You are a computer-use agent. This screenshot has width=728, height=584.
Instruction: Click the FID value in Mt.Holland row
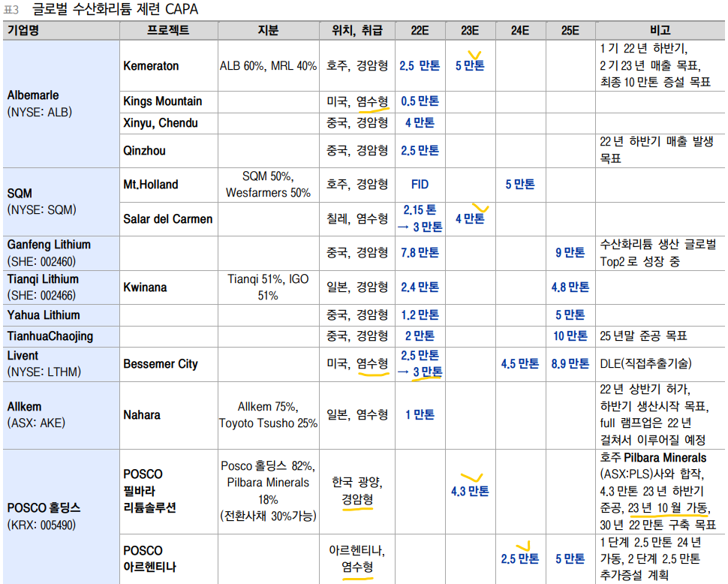point(420,185)
